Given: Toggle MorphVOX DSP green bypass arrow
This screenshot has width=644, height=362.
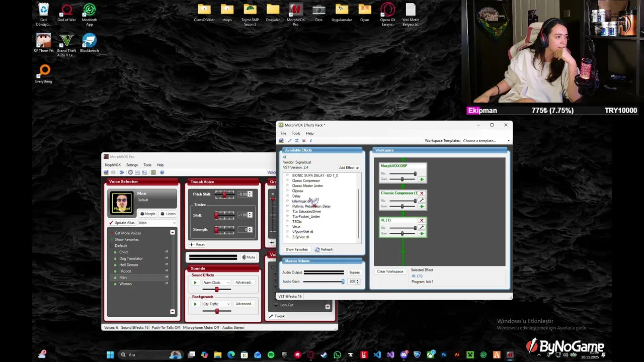Looking at the screenshot, I should click(422, 179).
